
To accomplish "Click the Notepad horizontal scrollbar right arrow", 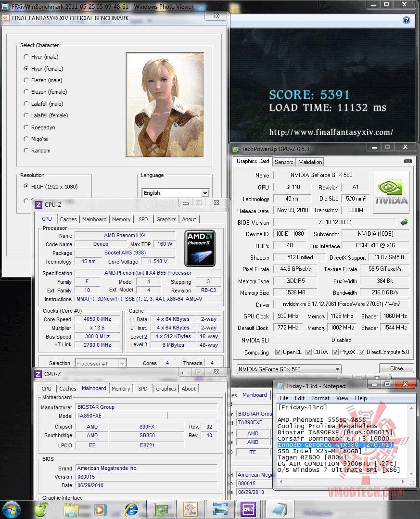I will [403, 481].
